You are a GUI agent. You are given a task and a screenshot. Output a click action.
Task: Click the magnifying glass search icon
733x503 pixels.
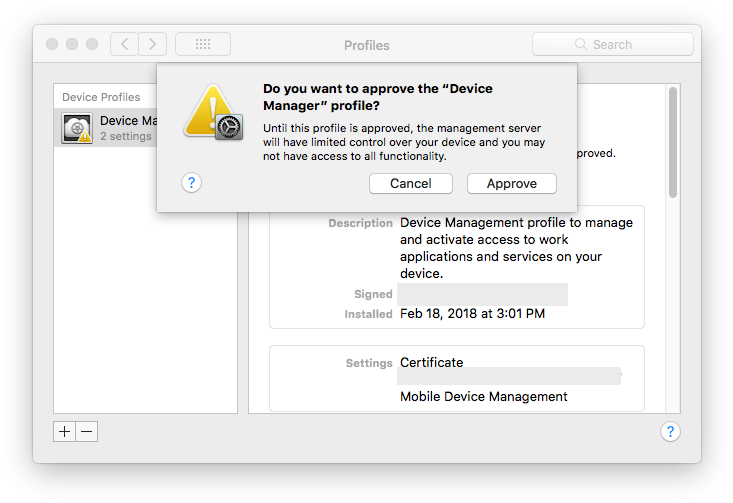tap(580, 44)
